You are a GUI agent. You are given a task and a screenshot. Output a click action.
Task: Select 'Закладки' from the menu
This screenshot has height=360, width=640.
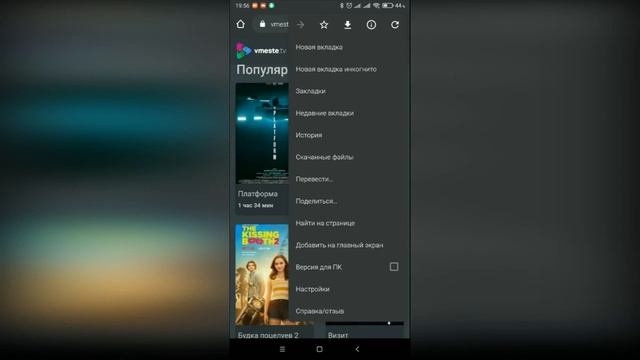pyautogui.click(x=311, y=91)
